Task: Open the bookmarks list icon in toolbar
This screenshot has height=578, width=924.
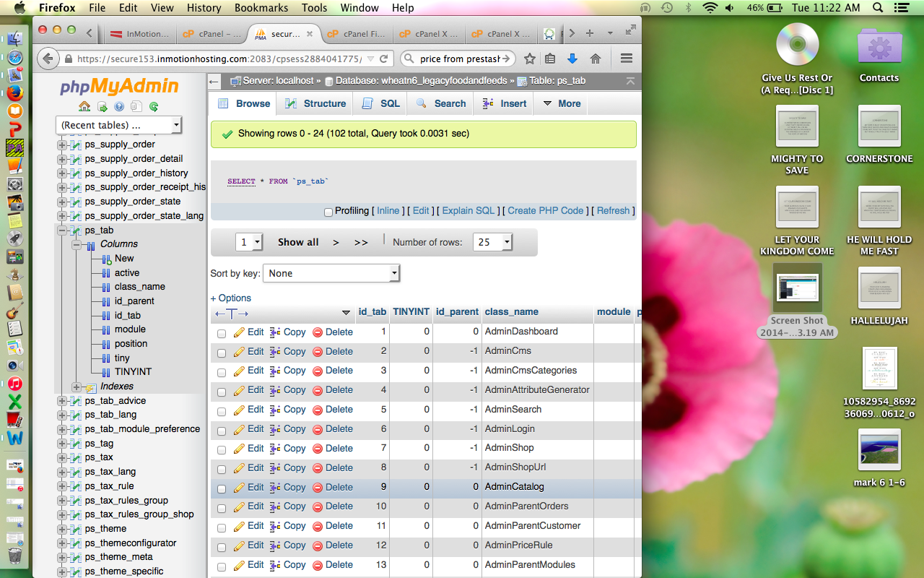Action: point(550,59)
